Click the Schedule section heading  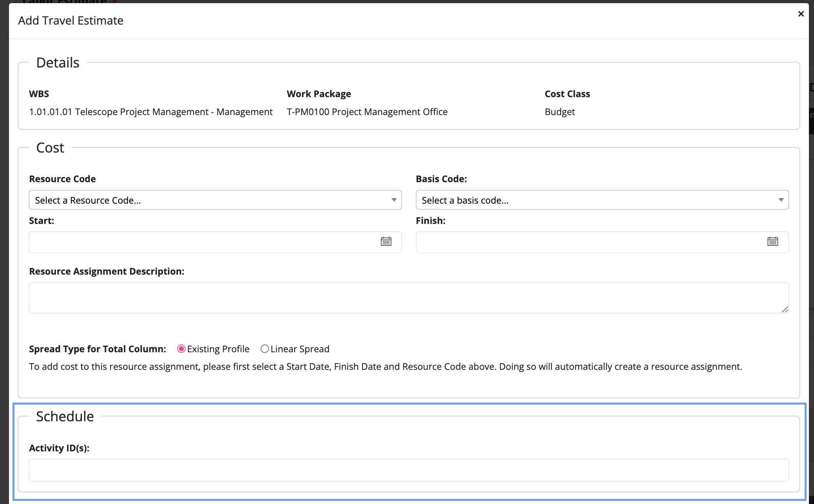pos(65,416)
